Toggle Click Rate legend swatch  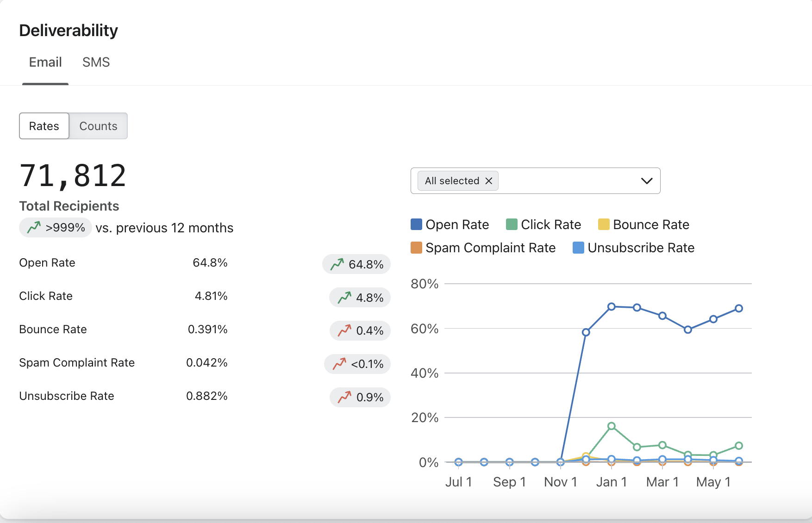click(x=512, y=224)
